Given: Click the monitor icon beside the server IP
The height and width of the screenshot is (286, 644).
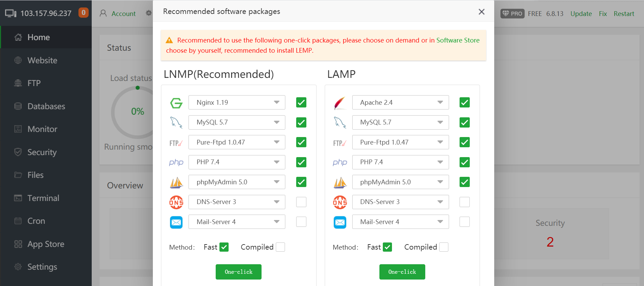Looking at the screenshot, I should (x=11, y=13).
